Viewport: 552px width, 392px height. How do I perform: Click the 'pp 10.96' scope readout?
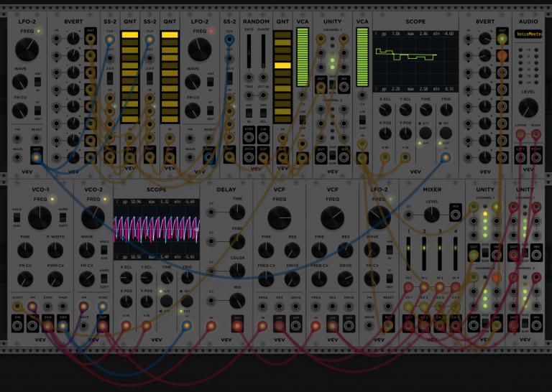coord(132,202)
